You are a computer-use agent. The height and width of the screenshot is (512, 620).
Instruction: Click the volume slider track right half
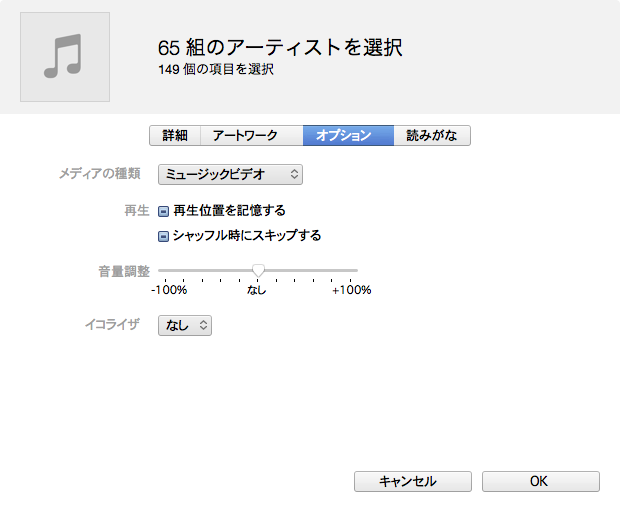click(315, 270)
